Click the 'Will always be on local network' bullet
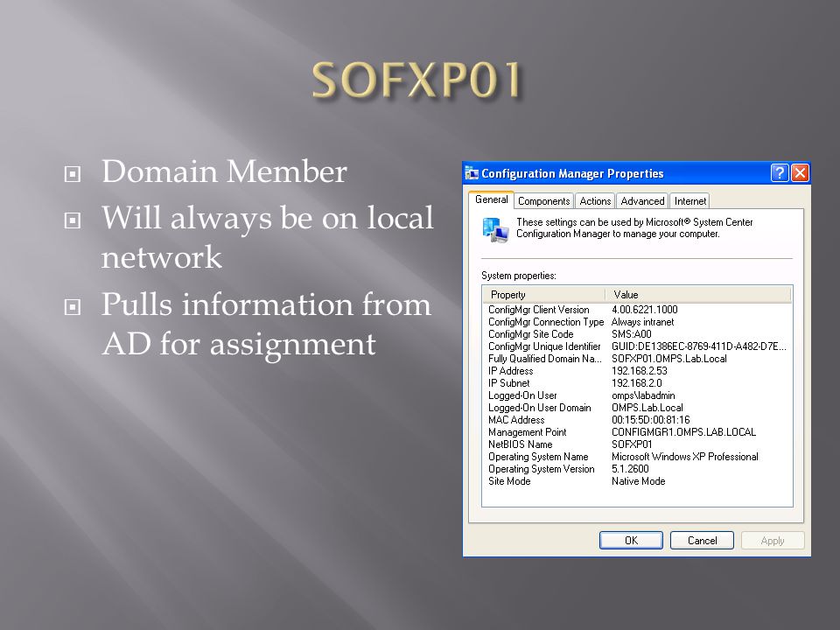840x630 pixels. [x=267, y=237]
